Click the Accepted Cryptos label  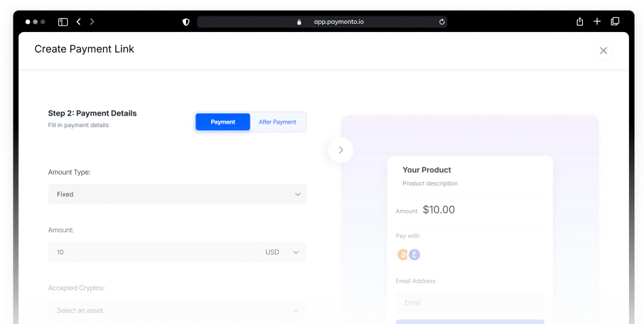coord(77,288)
